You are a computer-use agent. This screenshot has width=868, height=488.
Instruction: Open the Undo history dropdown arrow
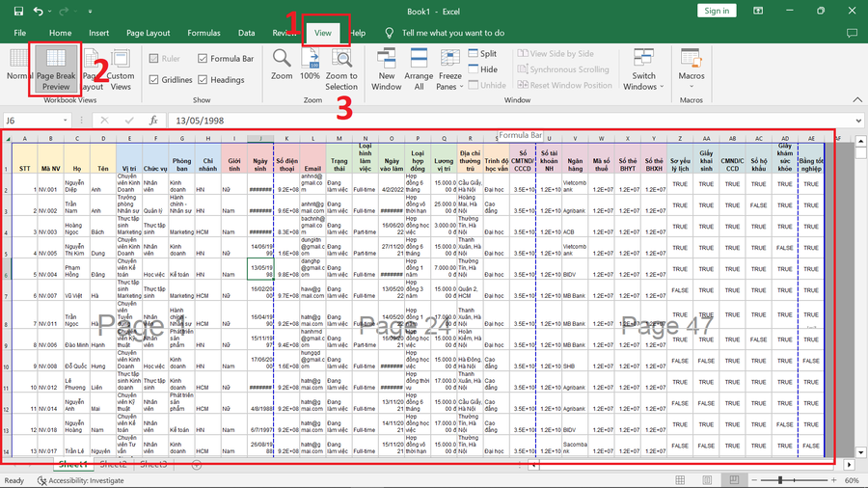click(x=50, y=11)
